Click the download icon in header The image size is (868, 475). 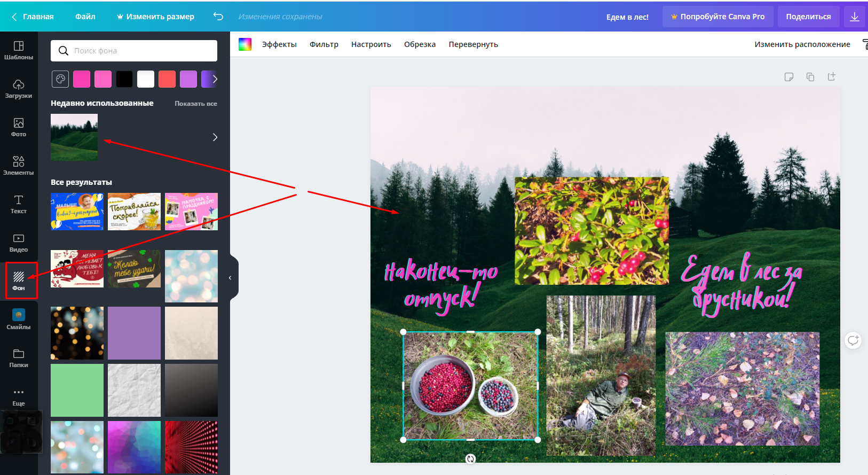[854, 17]
